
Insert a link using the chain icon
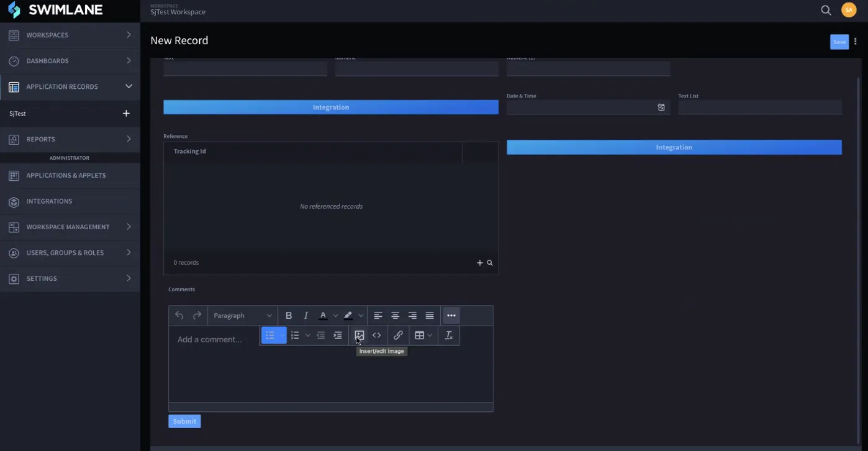click(x=398, y=335)
